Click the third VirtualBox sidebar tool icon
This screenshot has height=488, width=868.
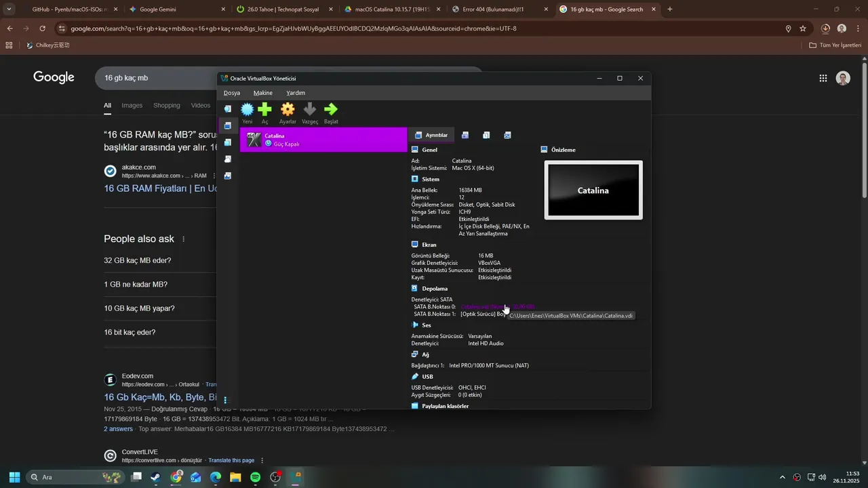(228, 142)
